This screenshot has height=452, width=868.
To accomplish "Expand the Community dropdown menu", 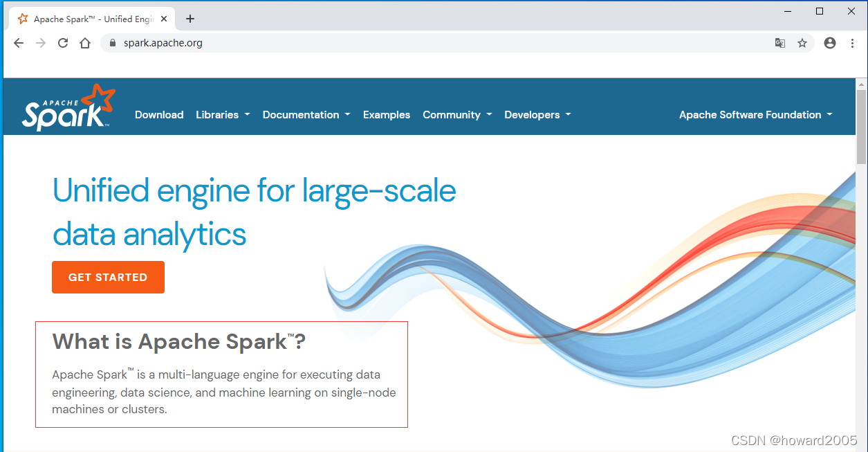I will pos(457,115).
